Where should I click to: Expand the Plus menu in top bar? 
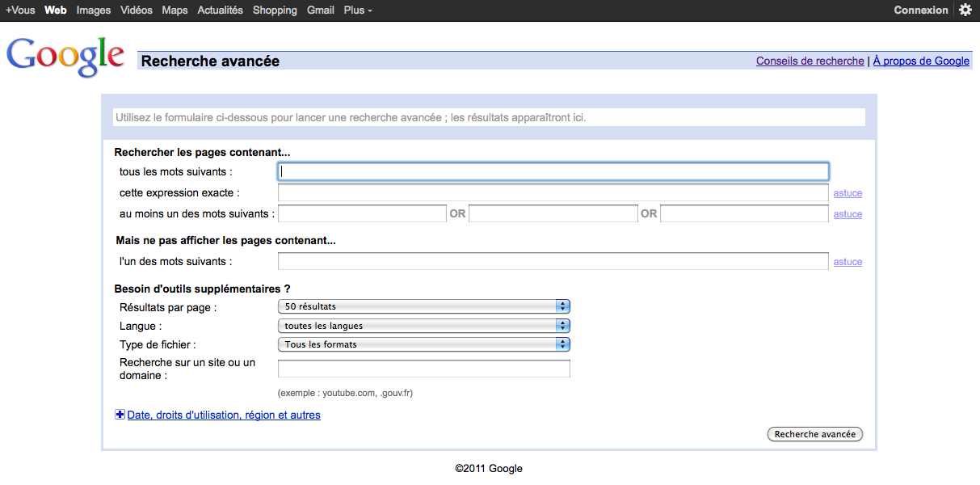tap(358, 11)
